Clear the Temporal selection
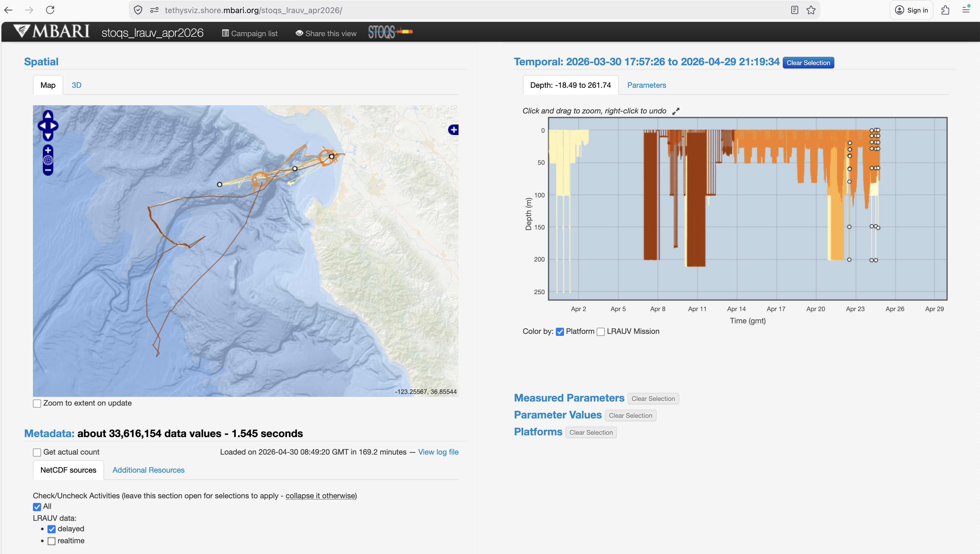The height and width of the screenshot is (554, 980). tap(808, 63)
